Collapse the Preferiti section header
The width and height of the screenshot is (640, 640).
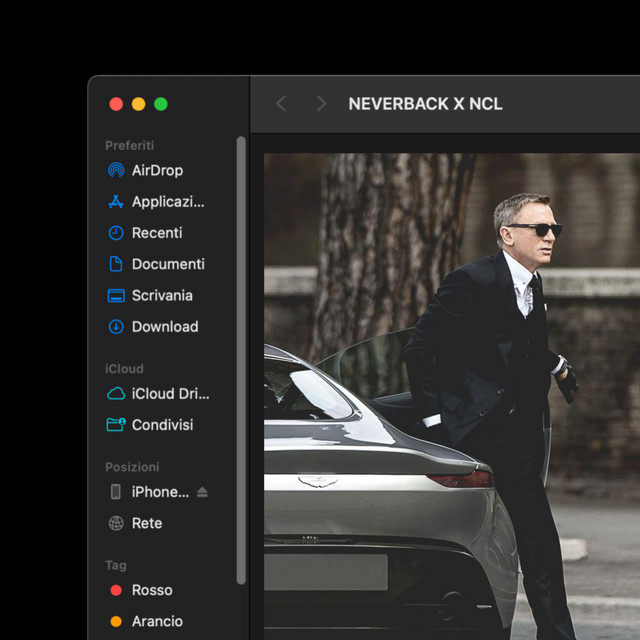click(130, 145)
